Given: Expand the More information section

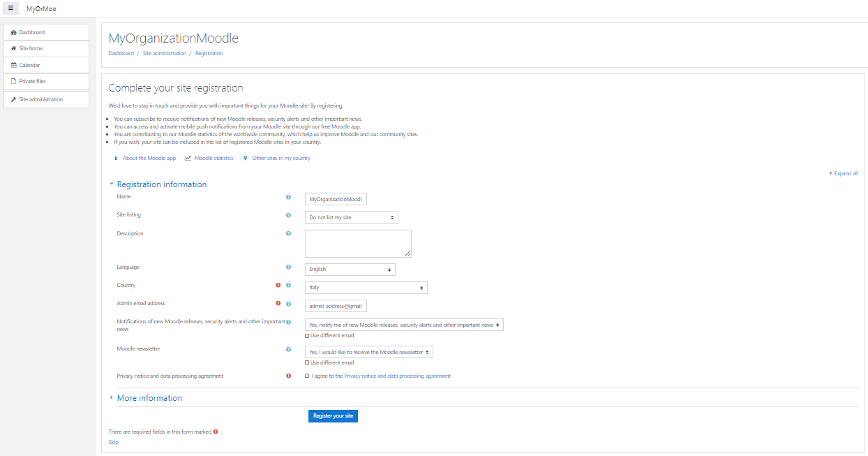Looking at the screenshot, I should pos(149,397).
